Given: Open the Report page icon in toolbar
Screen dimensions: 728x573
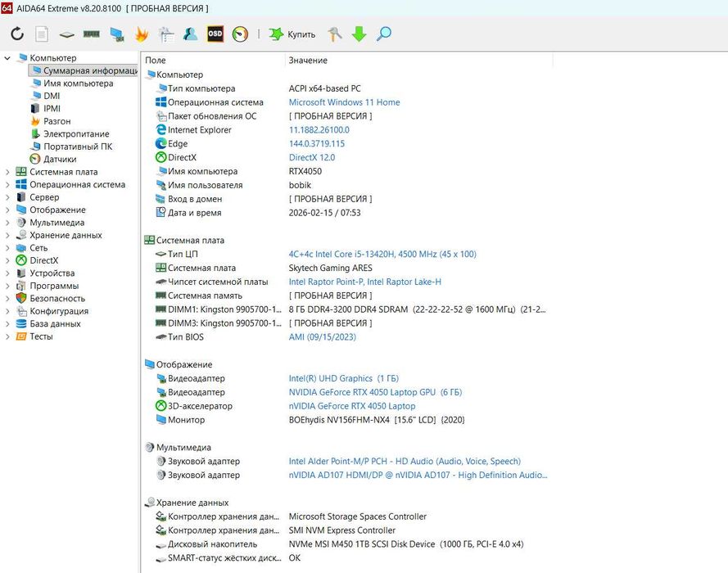Looking at the screenshot, I should pos(42,34).
